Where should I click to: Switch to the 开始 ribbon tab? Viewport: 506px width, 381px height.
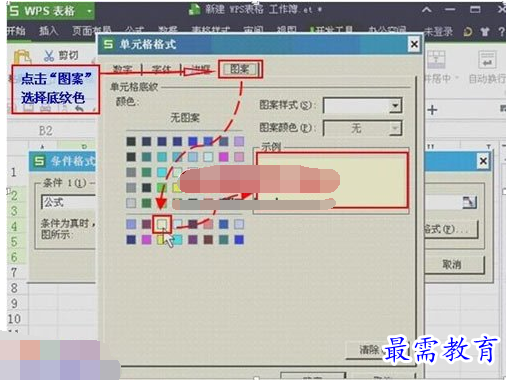(x=16, y=31)
